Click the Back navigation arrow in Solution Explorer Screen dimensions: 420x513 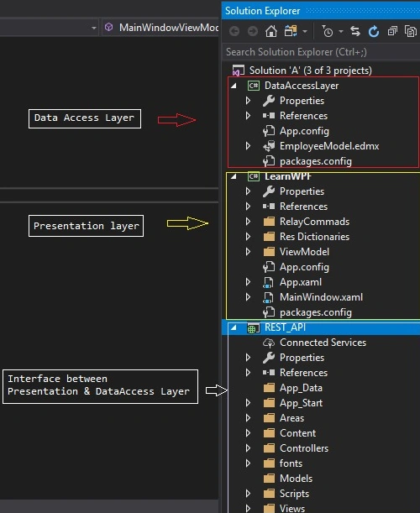tap(234, 31)
